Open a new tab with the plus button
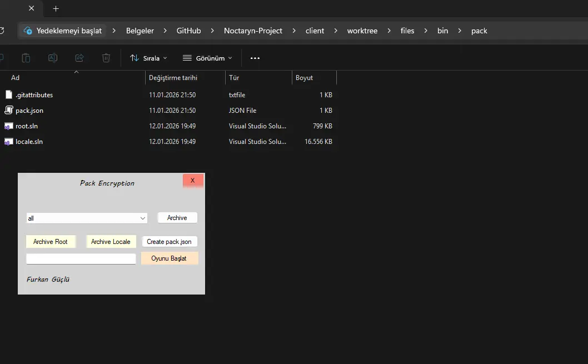588x364 pixels. click(56, 8)
